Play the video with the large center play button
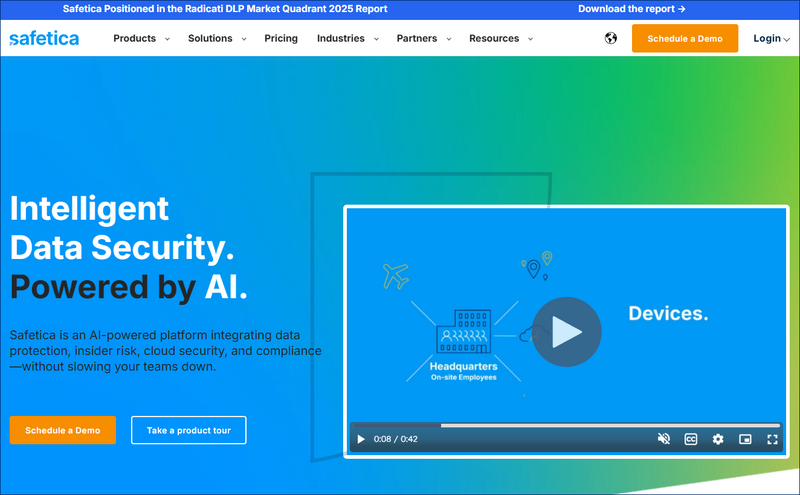This screenshot has width=800, height=495. click(566, 332)
